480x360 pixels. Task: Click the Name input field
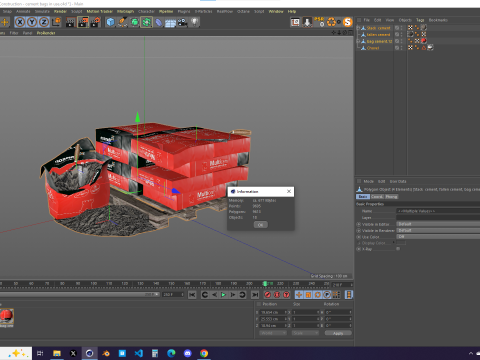coord(438,211)
